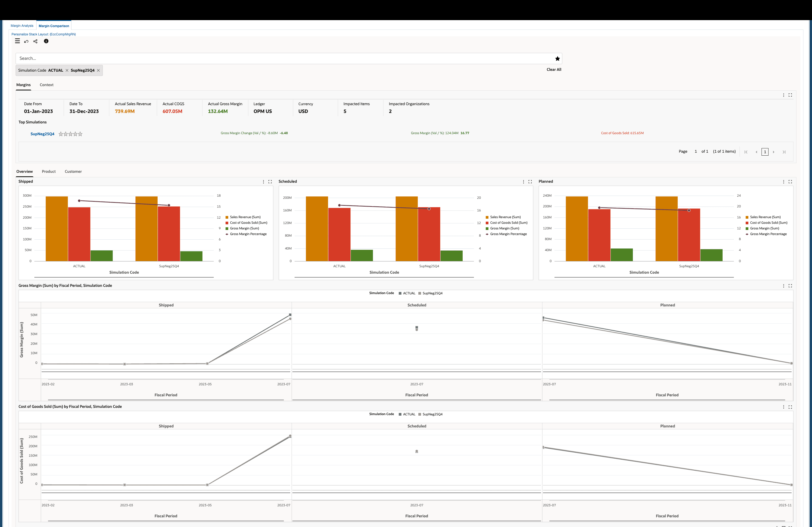The image size is (812, 527).
Task: Maximize the Shipped chart panel
Action: tap(270, 182)
